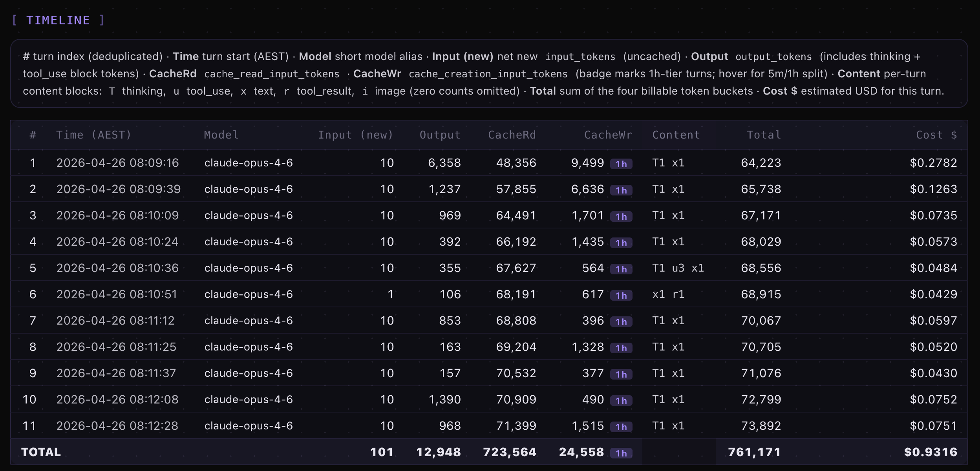This screenshot has width=980, height=471.
Task: Click the 1h badge beside 490
Action: pos(621,401)
